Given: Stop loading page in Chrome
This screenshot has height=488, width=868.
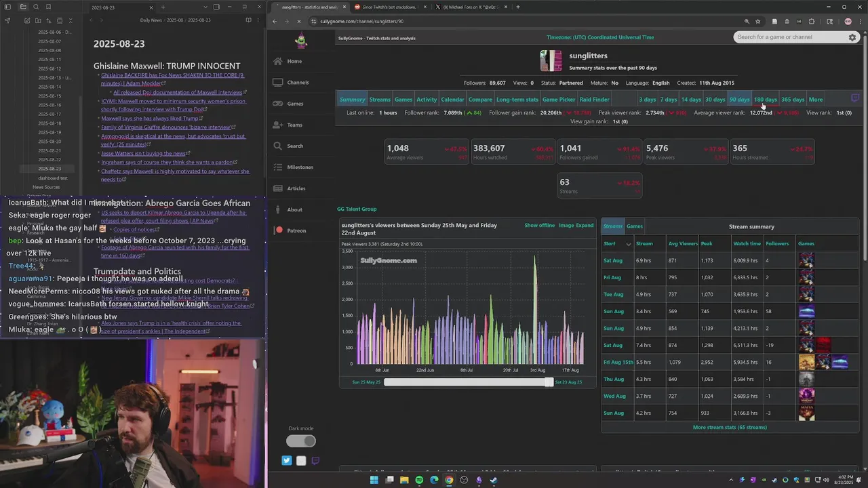Looking at the screenshot, I should [x=299, y=22].
